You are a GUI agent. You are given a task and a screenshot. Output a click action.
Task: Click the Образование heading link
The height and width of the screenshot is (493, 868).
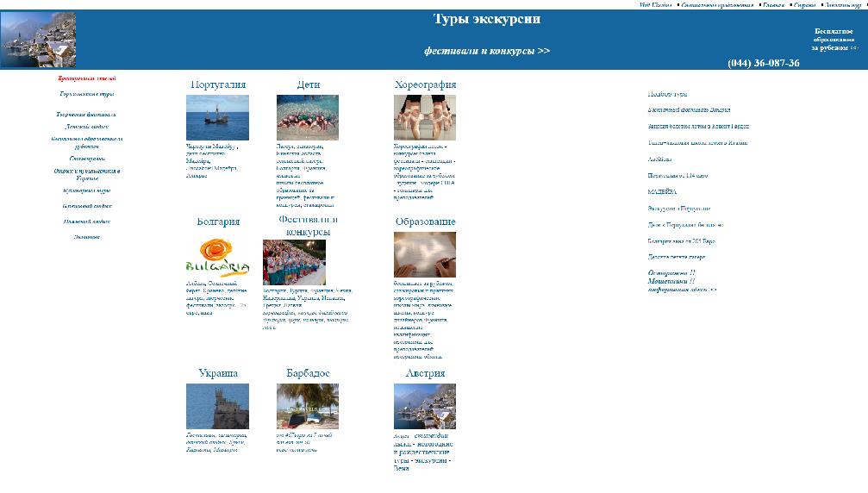[425, 222]
